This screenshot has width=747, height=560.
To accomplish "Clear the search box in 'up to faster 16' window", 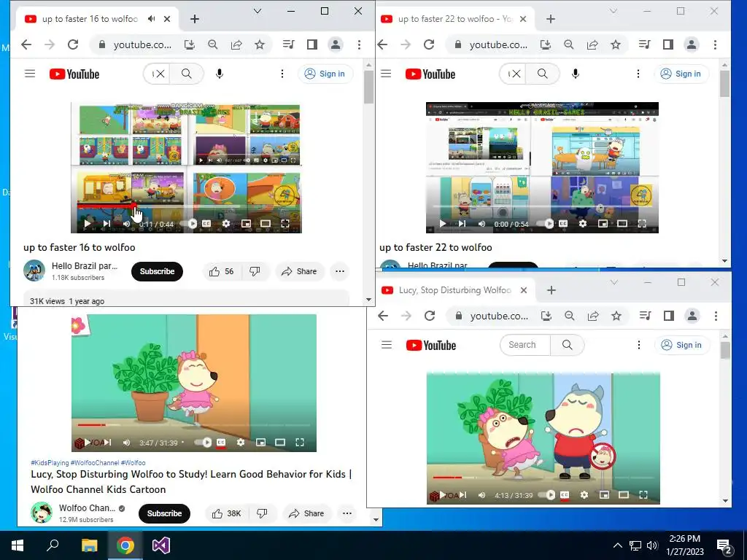I will tap(160, 74).
